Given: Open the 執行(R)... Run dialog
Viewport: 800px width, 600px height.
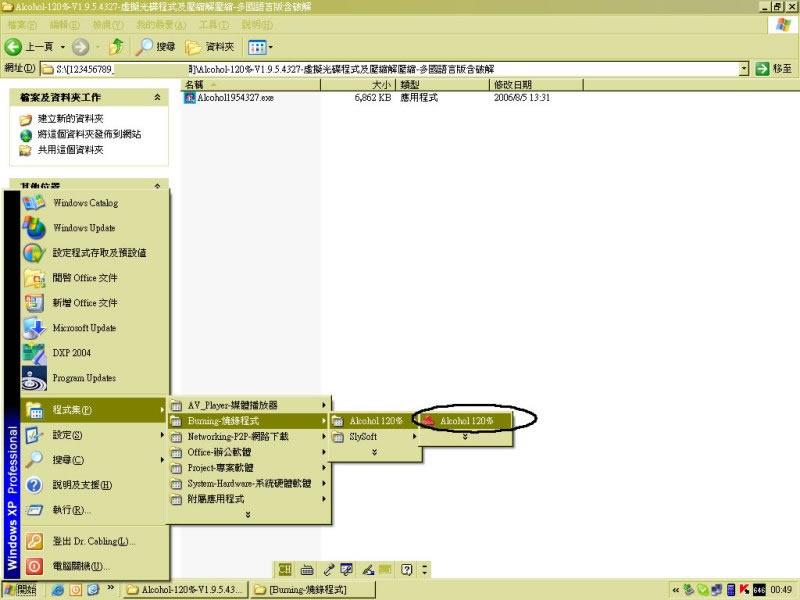Looking at the screenshot, I should click(x=95, y=510).
